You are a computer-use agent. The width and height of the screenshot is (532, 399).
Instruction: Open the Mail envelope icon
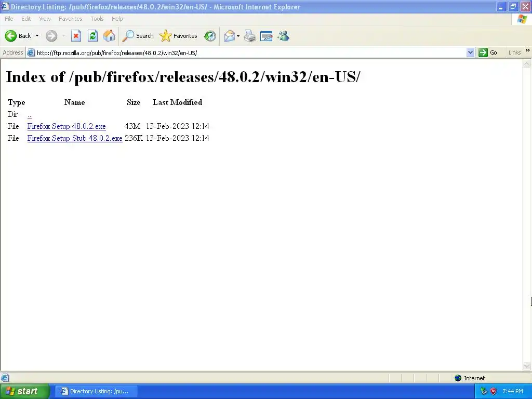[x=229, y=36]
